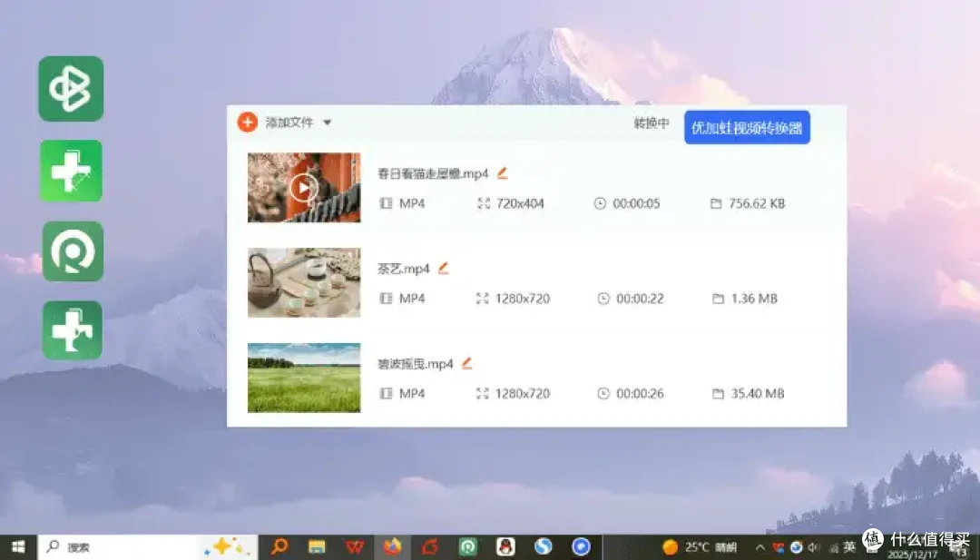The width and height of the screenshot is (980, 560).
Task: Click the edit pencil beside 茶艺.mp4
Action: click(x=443, y=268)
